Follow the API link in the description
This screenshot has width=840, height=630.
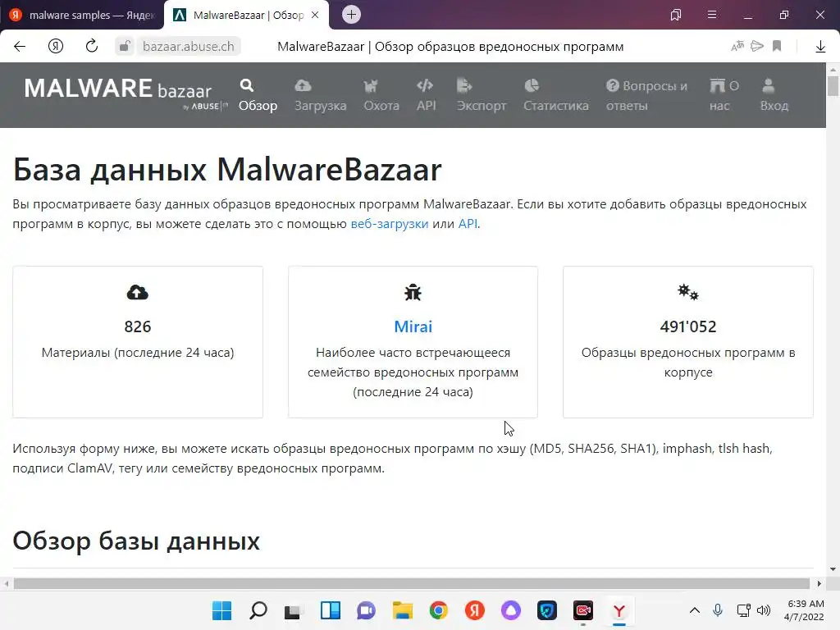(x=468, y=224)
